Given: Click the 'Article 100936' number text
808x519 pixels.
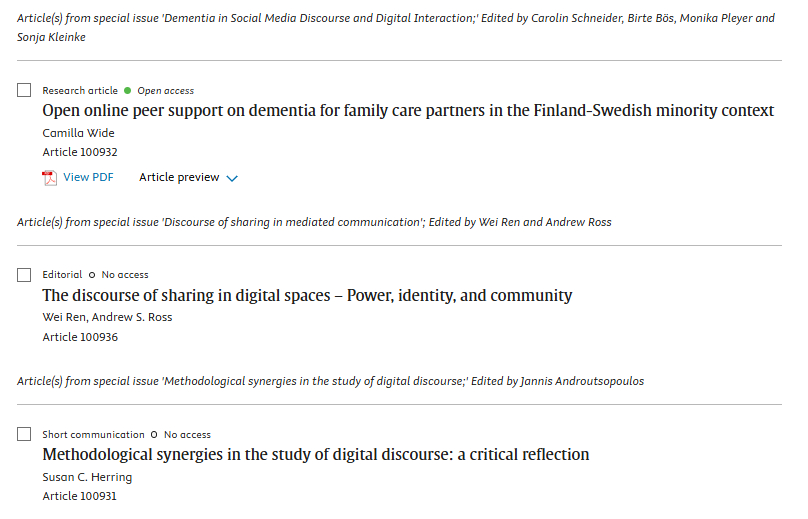Looking at the screenshot, I should [80, 337].
